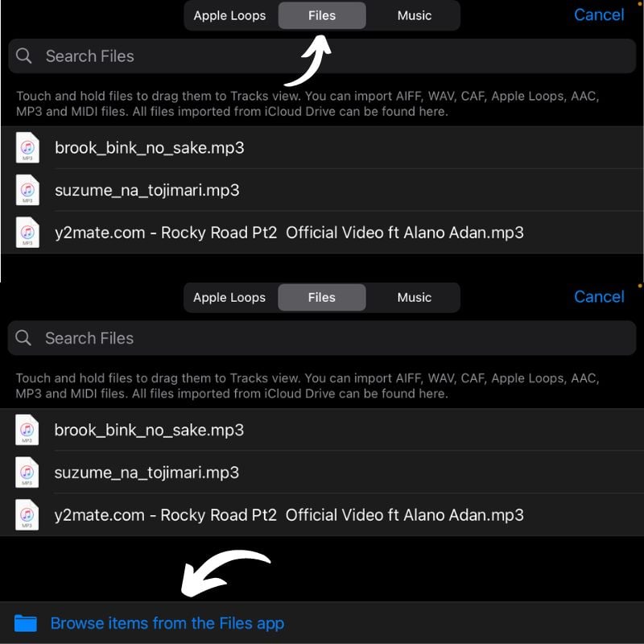Click the MP3 icon for brook_bink_no_sake in bottom list

27,430
